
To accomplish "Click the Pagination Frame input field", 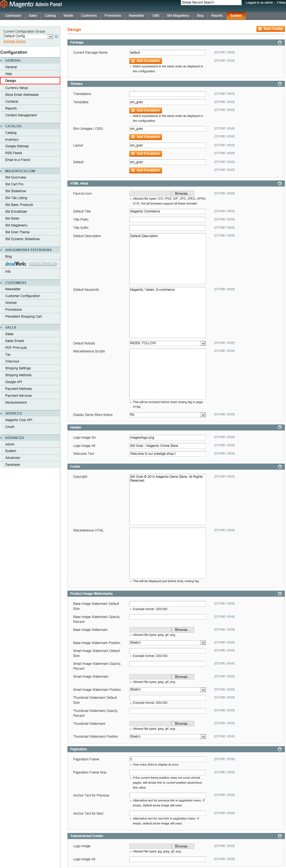I will 168,760.
